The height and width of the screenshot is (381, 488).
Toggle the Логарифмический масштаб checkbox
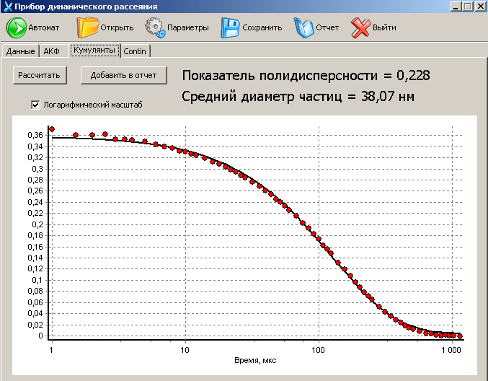tap(35, 105)
